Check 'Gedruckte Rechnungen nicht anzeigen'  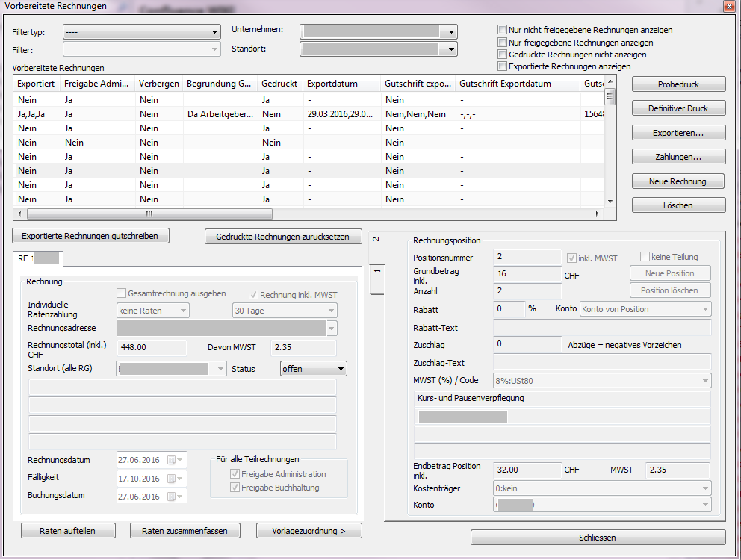(x=503, y=55)
